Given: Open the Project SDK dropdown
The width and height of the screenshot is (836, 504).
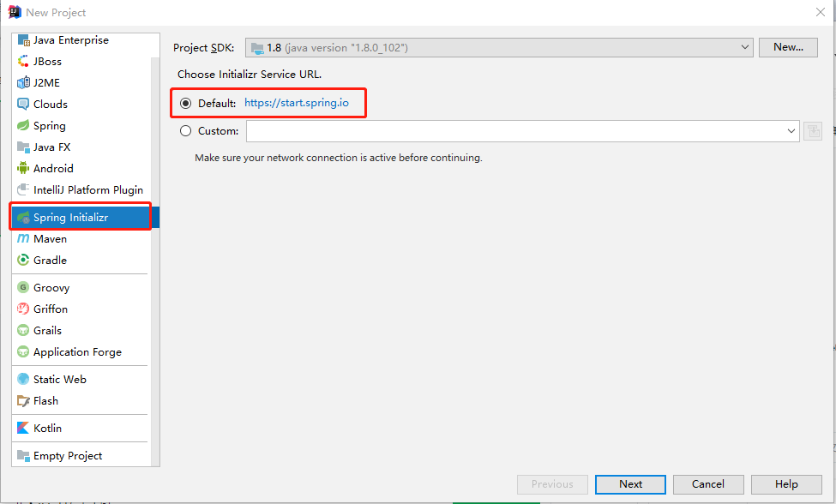Looking at the screenshot, I should tap(499, 47).
